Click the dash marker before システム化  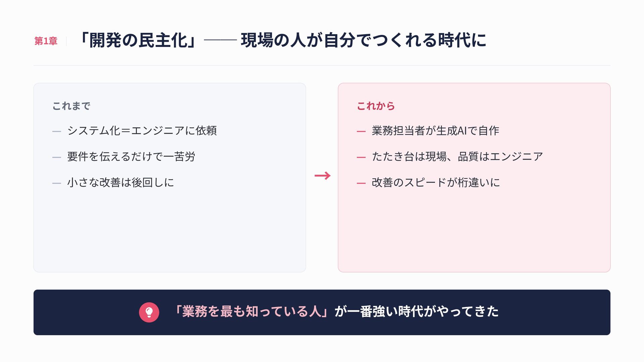pos(57,131)
